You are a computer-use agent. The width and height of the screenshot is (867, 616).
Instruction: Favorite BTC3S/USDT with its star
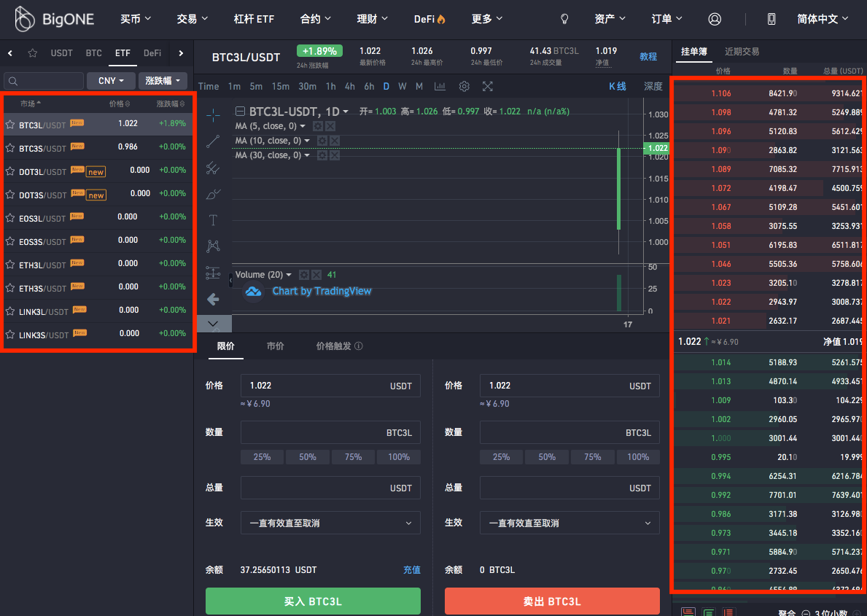click(x=10, y=148)
